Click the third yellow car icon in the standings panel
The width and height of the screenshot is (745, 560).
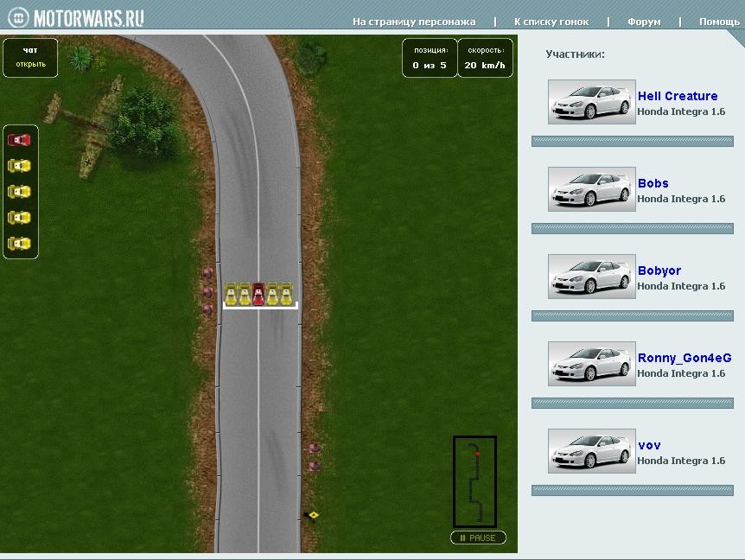pos(20,218)
